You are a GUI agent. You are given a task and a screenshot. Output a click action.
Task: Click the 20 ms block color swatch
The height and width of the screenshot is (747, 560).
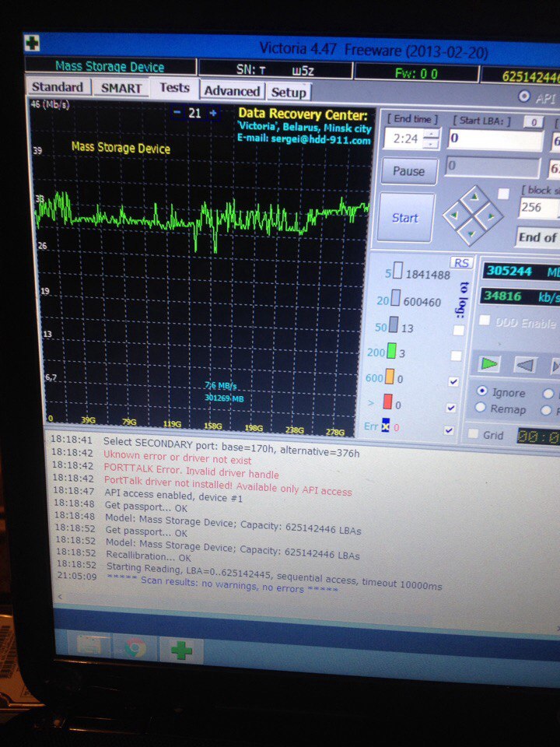(x=395, y=298)
